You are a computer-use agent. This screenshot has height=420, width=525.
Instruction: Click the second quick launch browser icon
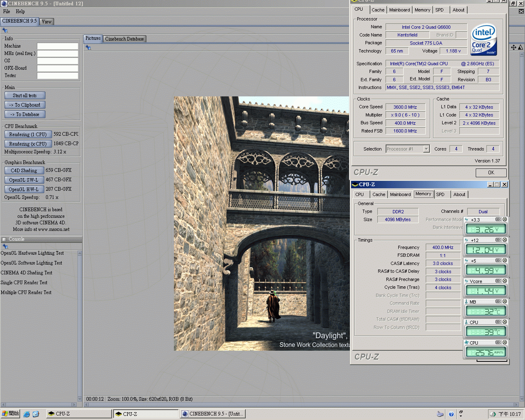click(36, 414)
